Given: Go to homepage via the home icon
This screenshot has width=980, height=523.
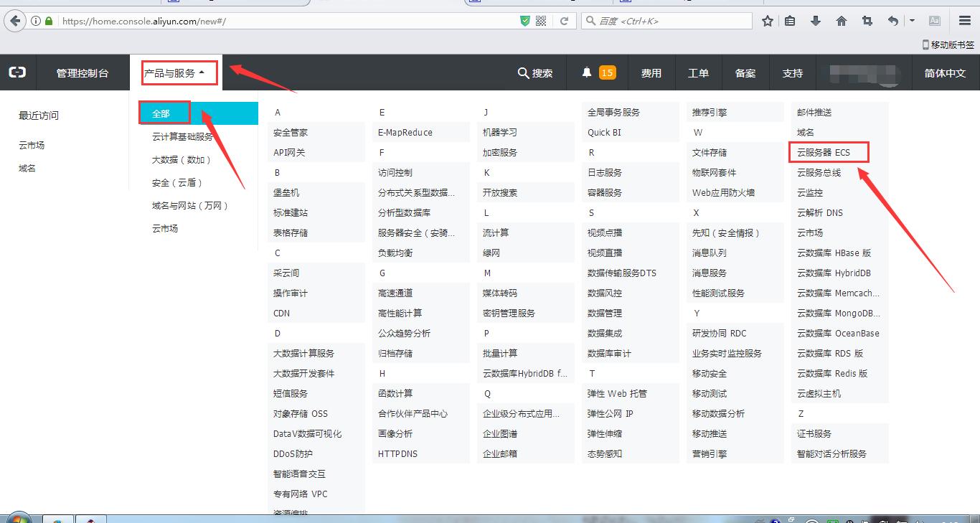Looking at the screenshot, I should point(841,21).
